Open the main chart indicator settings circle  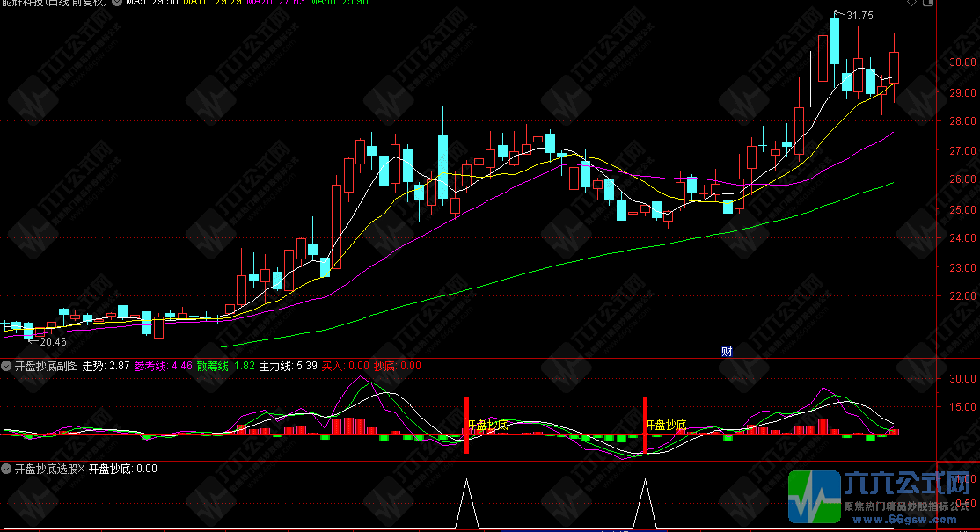coord(117,2)
